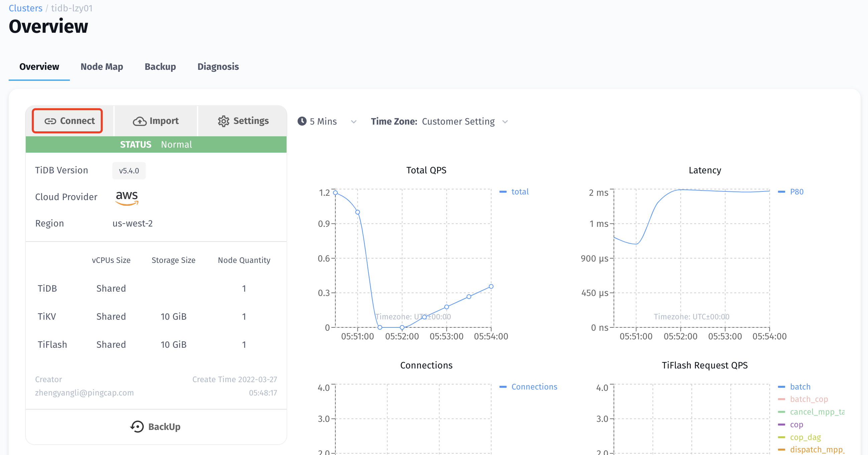Click the Import cloud upload icon
Screen dimensions: 868x455
click(x=139, y=121)
